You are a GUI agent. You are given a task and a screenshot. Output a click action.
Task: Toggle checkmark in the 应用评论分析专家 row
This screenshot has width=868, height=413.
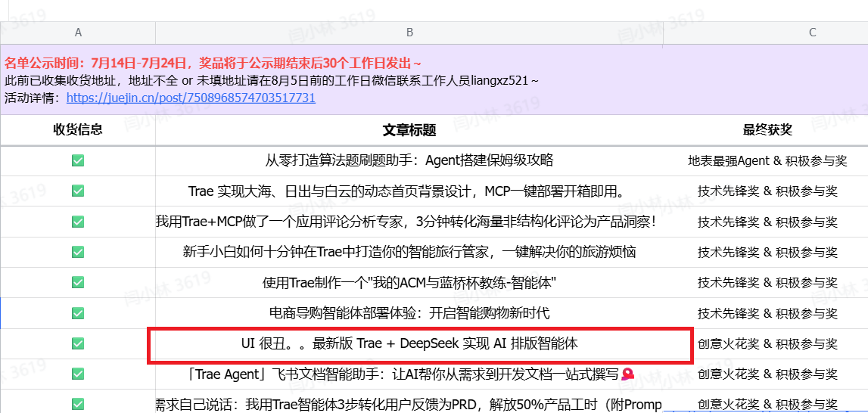[x=78, y=222]
